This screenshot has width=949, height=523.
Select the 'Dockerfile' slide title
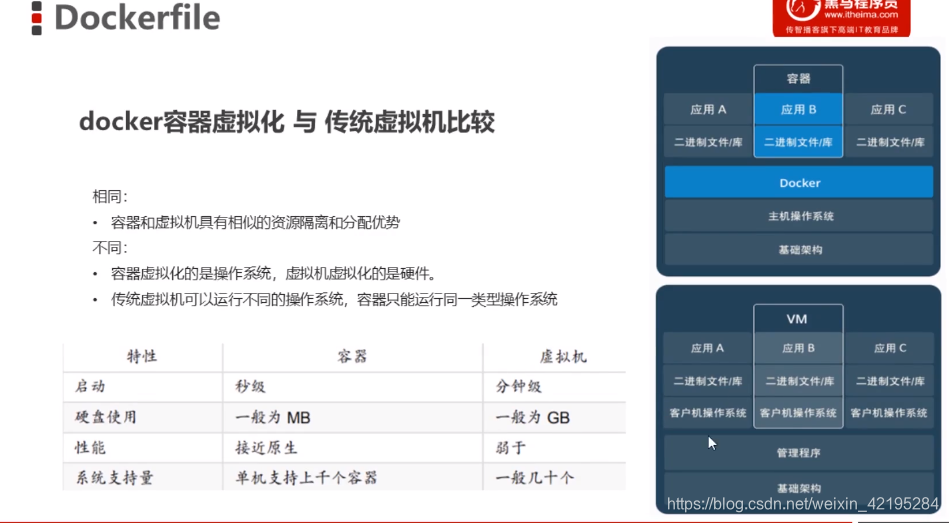[137, 17]
